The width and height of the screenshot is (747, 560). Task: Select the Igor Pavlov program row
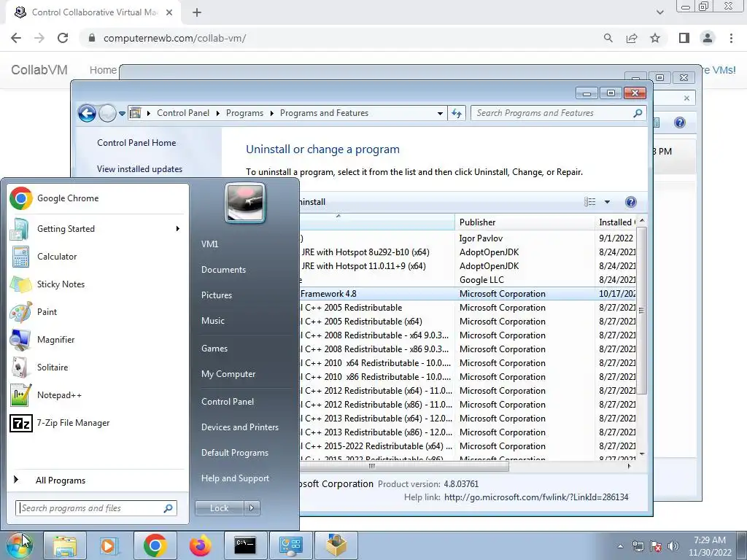[x=468, y=238]
